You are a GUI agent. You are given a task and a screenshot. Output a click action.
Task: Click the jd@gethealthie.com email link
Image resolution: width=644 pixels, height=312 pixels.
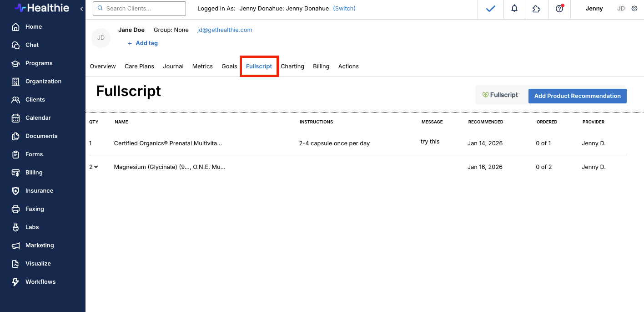[225, 30]
